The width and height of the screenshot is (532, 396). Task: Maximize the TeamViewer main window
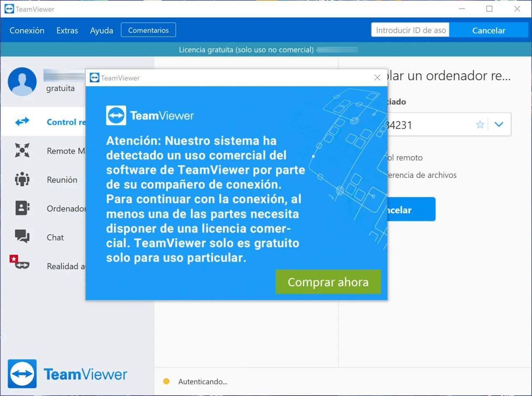489,9
